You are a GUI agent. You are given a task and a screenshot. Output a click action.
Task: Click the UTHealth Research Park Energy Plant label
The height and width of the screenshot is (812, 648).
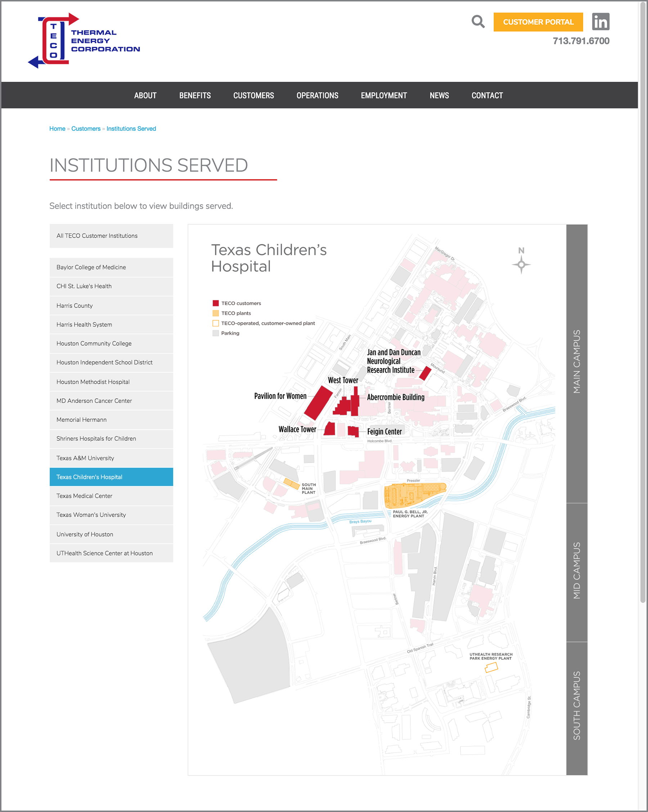click(491, 656)
